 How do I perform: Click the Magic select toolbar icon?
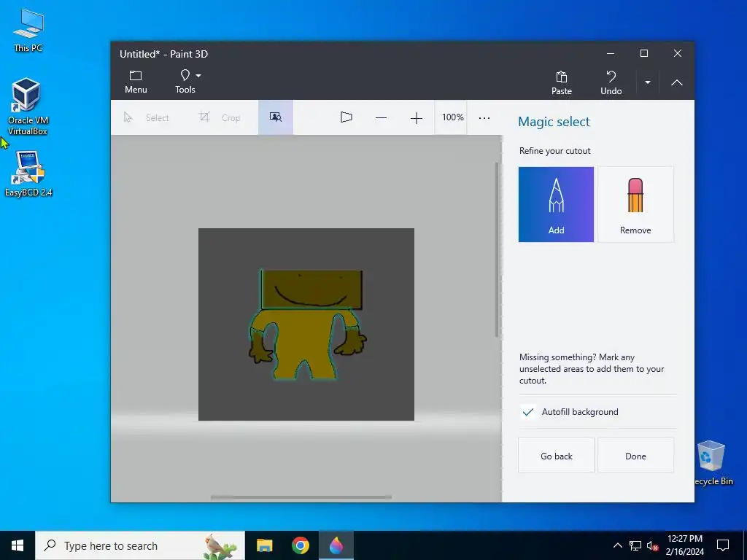pyautogui.click(x=276, y=117)
